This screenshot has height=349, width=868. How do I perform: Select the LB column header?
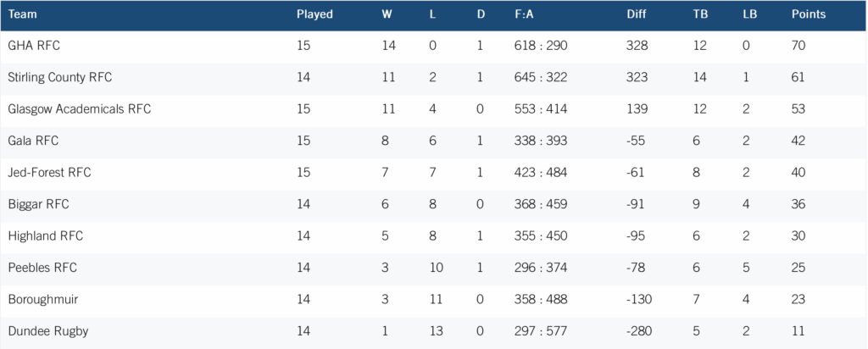point(750,14)
